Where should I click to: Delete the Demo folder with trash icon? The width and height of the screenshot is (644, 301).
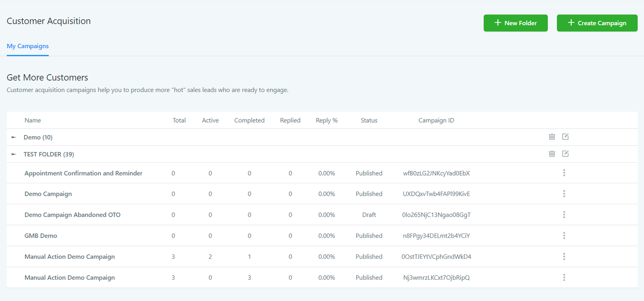tap(552, 137)
